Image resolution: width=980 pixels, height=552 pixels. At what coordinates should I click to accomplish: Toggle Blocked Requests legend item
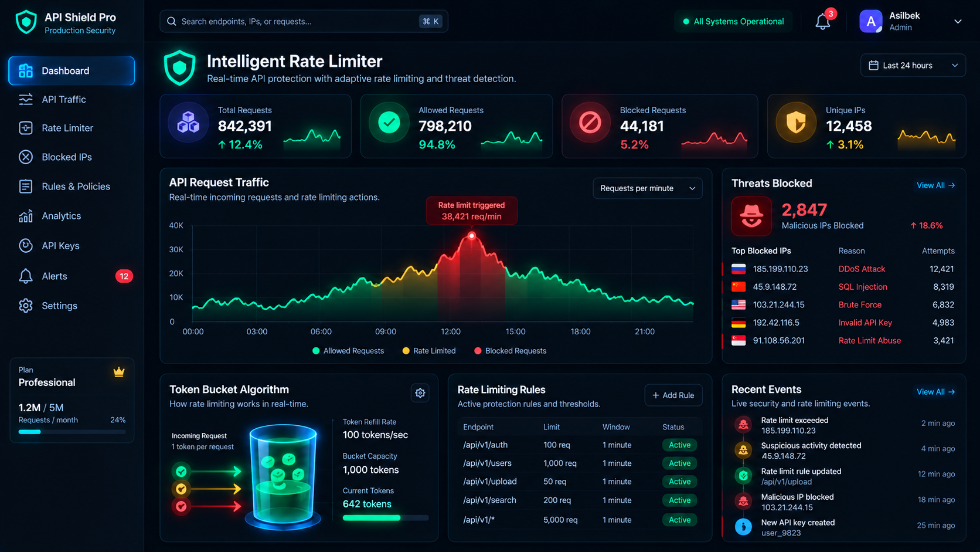click(510, 351)
